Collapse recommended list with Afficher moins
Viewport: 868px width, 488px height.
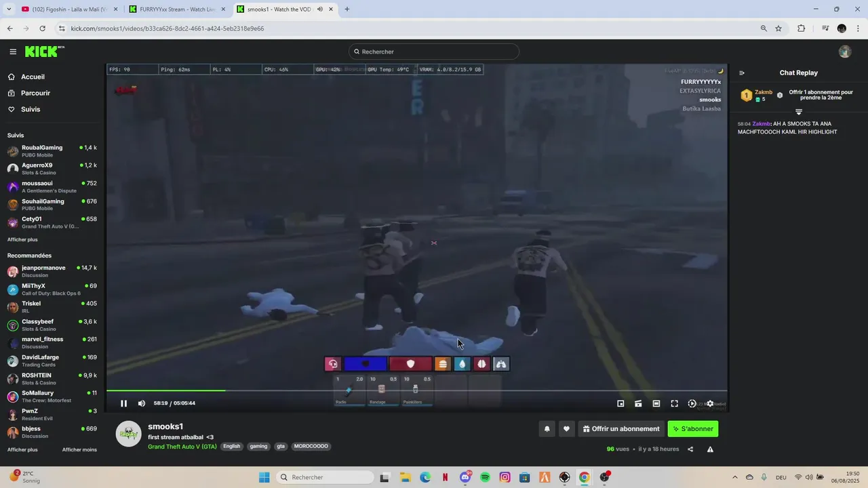tap(79, 449)
